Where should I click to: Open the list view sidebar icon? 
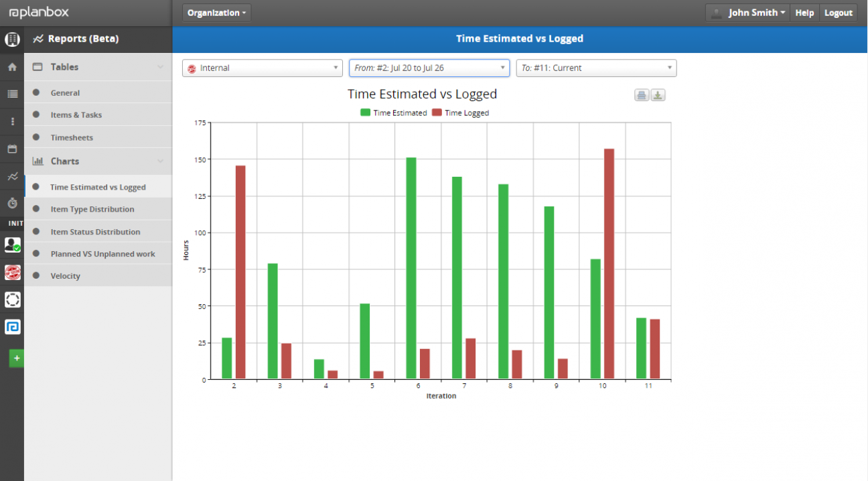tap(12, 94)
